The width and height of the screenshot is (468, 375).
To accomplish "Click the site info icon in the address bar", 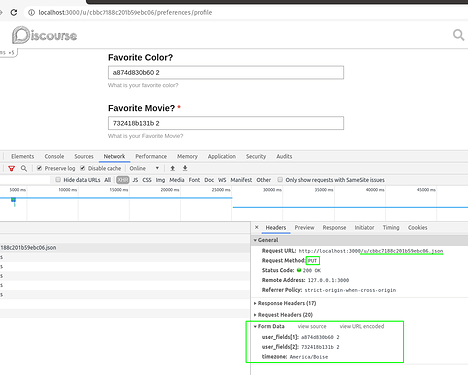I will [31, 13].
